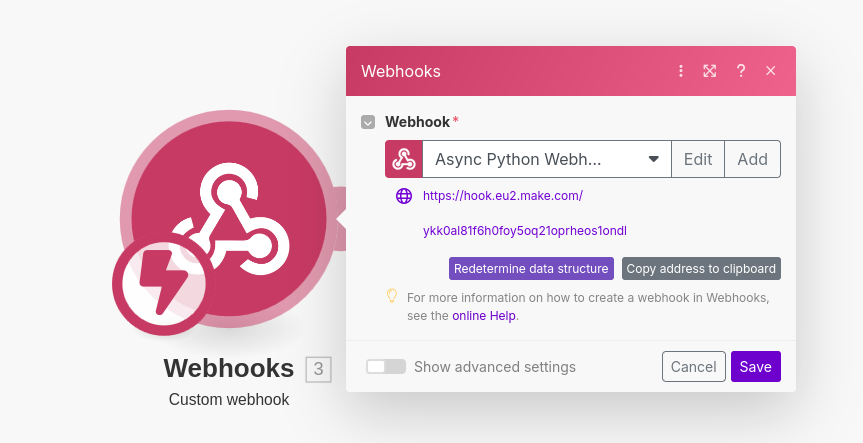
Task: Select the Webhooks module circle on canvas
Action: pos(228,217)
